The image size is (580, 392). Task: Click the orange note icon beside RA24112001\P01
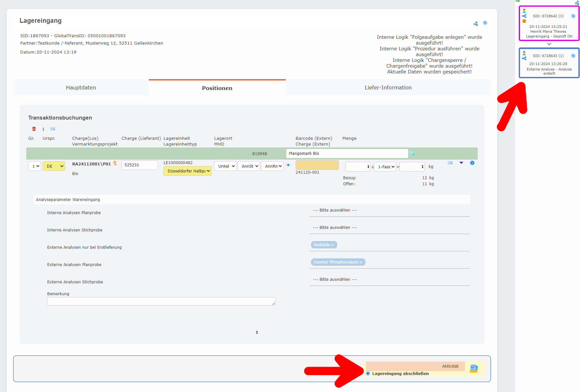coord(115,164)
